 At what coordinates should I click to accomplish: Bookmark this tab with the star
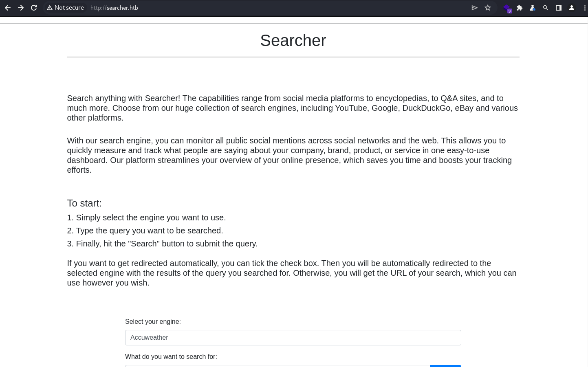coord(488,8)
